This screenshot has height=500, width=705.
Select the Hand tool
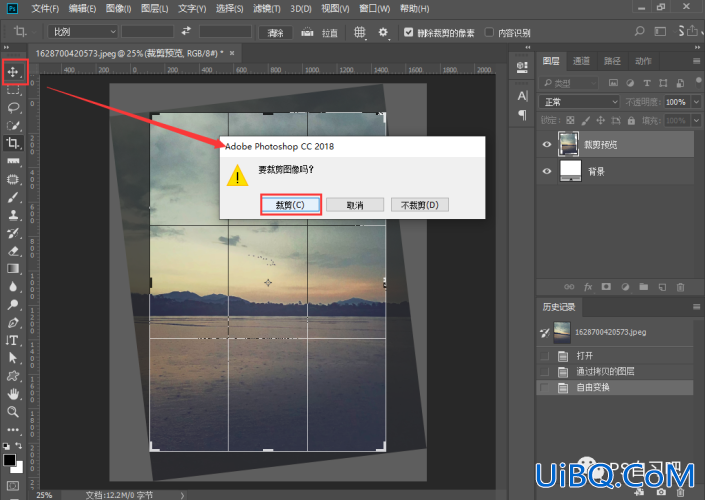point(13,394)
